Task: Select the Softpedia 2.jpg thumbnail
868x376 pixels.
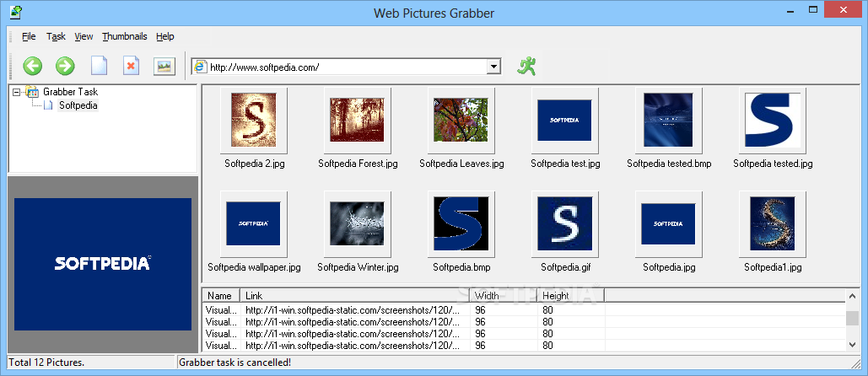Action: [x=254, y=120]
